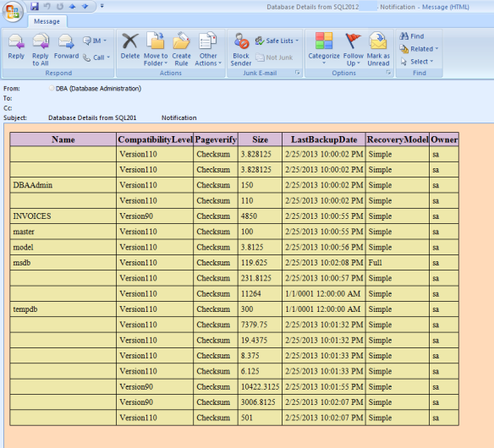Select the Message ribbon tab

pyautogui.click(x=47, y=21)
